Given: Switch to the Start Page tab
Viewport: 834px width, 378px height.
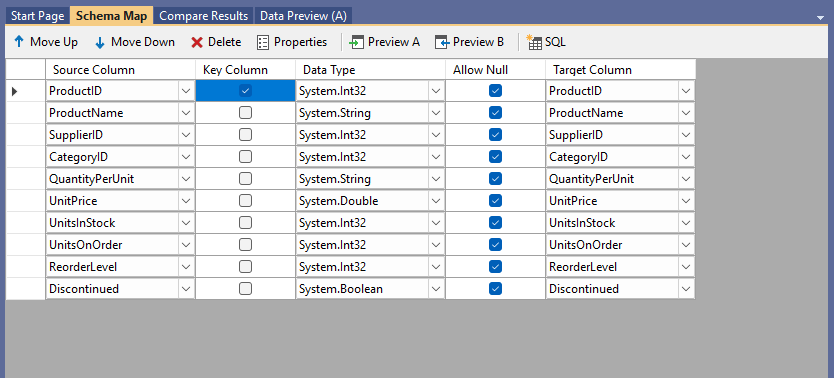Looking at the screenshot, I should click(38, 16).
